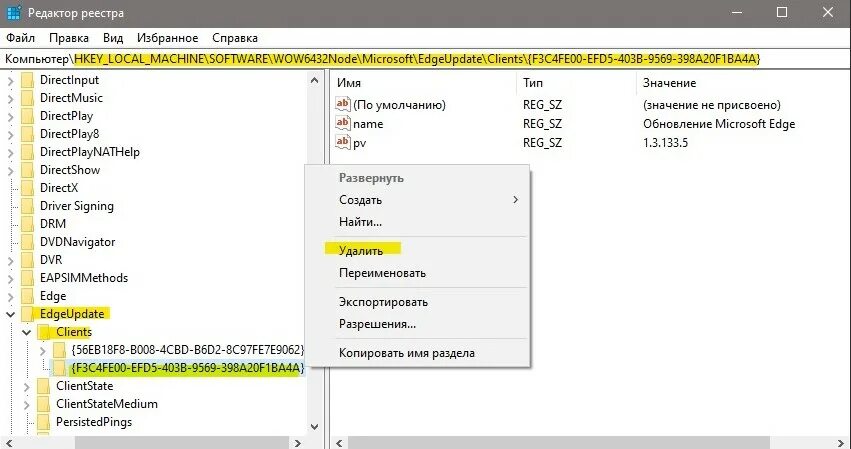This screenshot has height=449, width=851.
Task: Click the DirectInput folder icon
Action: [27, 80]
